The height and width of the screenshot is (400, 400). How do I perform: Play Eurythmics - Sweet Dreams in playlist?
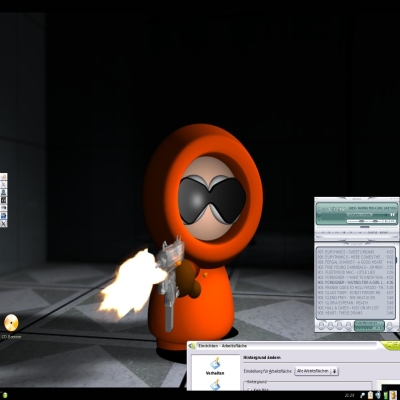pos(355,252)
